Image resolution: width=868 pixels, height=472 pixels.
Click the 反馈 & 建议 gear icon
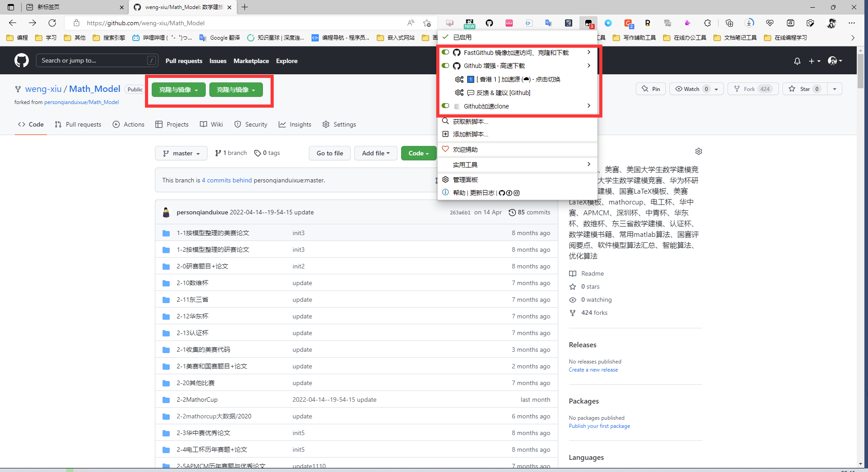pyautogui.click(x=459, y=92)
